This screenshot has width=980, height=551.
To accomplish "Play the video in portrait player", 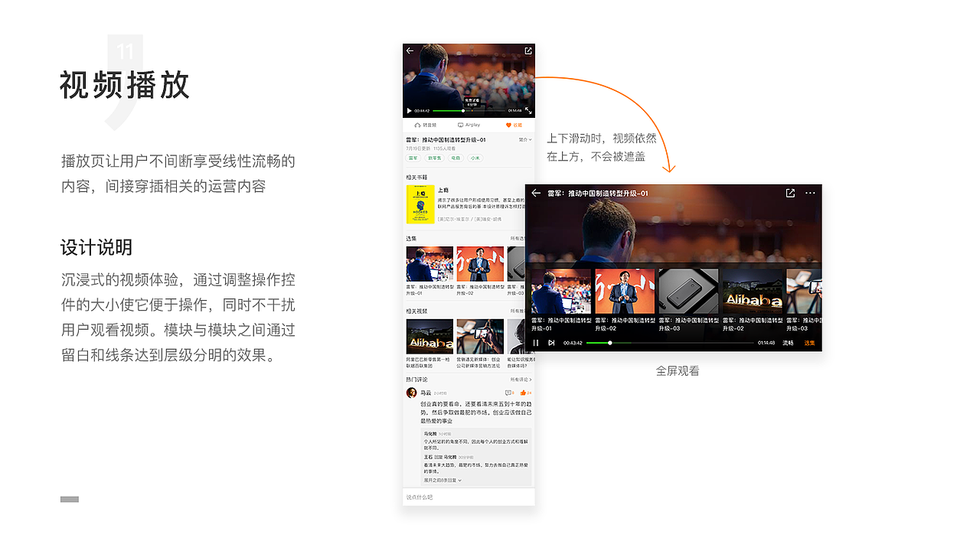I will 409,111.
